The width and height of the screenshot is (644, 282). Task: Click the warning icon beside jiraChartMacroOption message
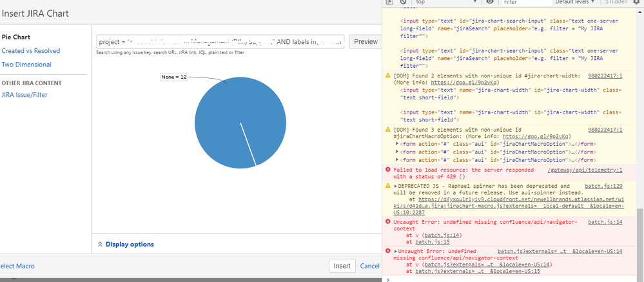[387, 129]
